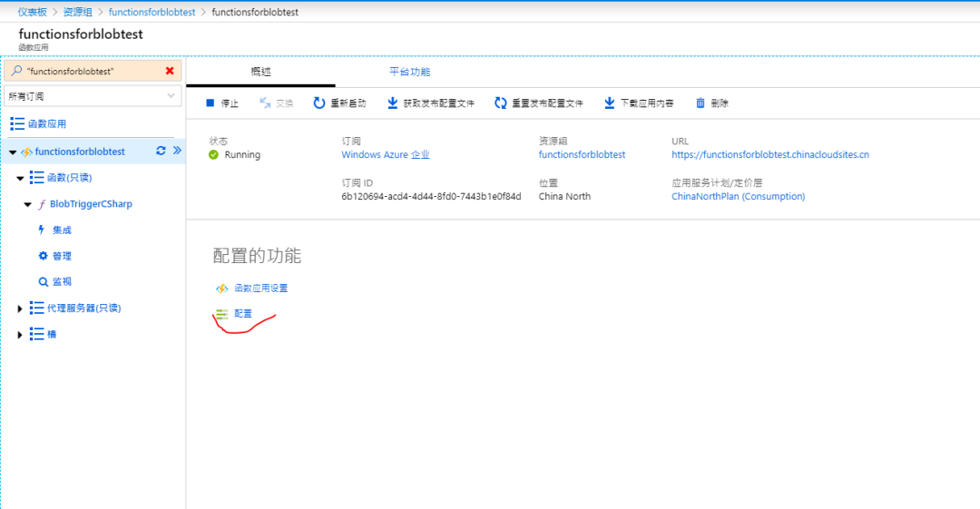Screen dimensions: 980x509
Task: Click the gear icon for 管理
Action: 44,256
